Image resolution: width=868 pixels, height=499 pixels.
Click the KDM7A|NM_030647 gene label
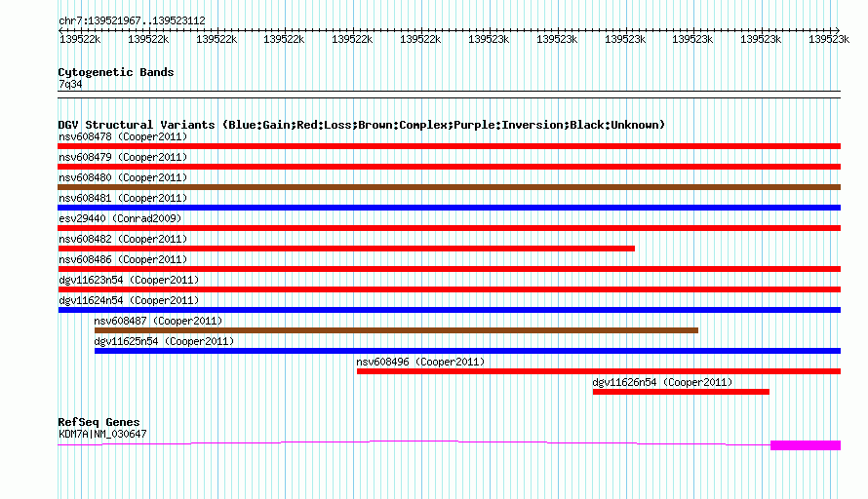(102, 435)
